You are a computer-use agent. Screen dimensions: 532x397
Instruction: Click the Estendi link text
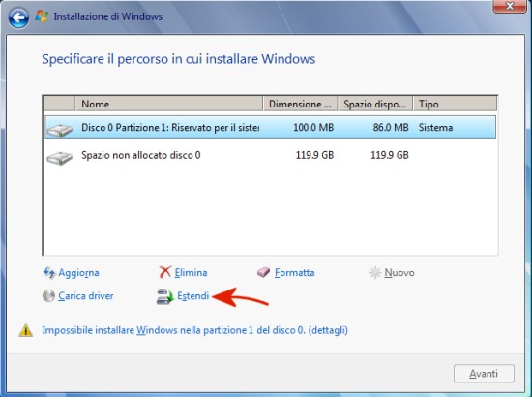point(193,295)
